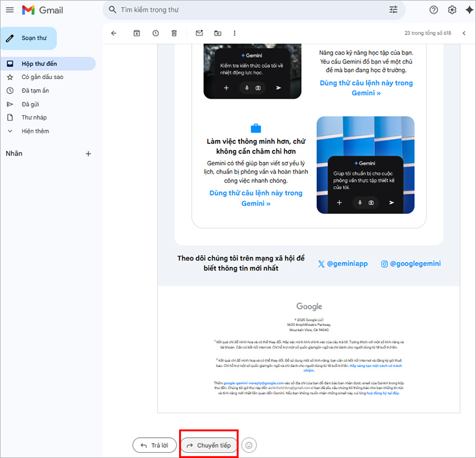Open 'Đã tạm ẩn' snoozed folder
Viewport: 476px width, 458px height.
click(x=35, y=90)
